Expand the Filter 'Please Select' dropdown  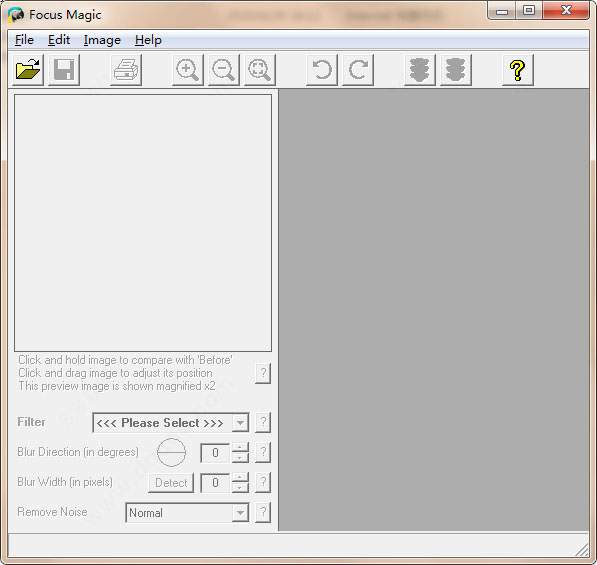coord(240,423)
